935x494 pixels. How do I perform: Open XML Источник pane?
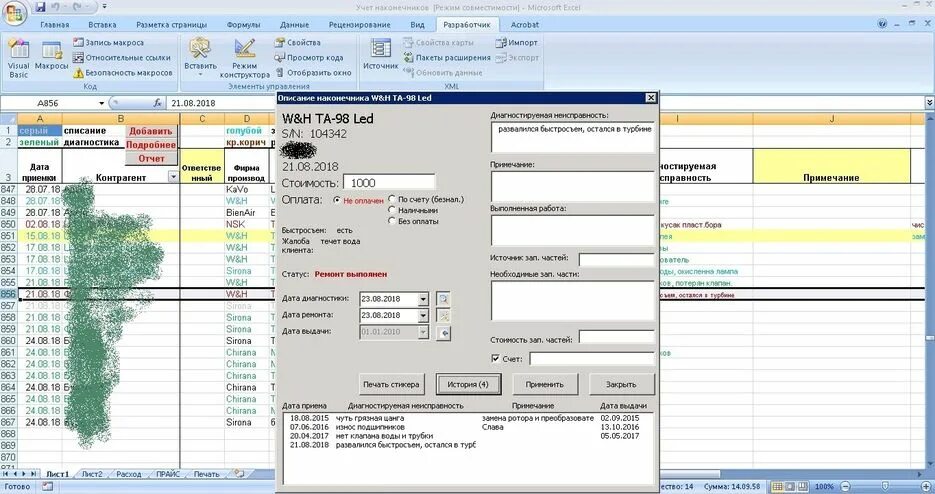click(x=380, y=55)
